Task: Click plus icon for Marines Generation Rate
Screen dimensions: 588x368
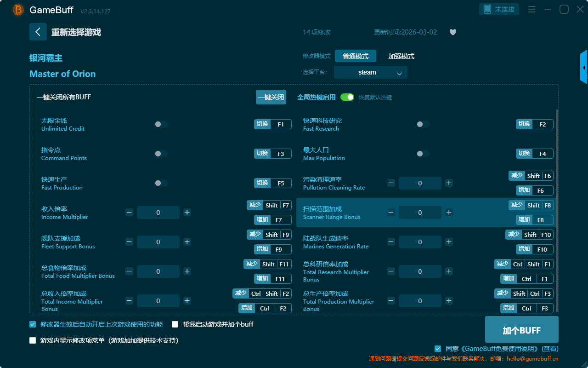Action: click(x=449, y=242)
